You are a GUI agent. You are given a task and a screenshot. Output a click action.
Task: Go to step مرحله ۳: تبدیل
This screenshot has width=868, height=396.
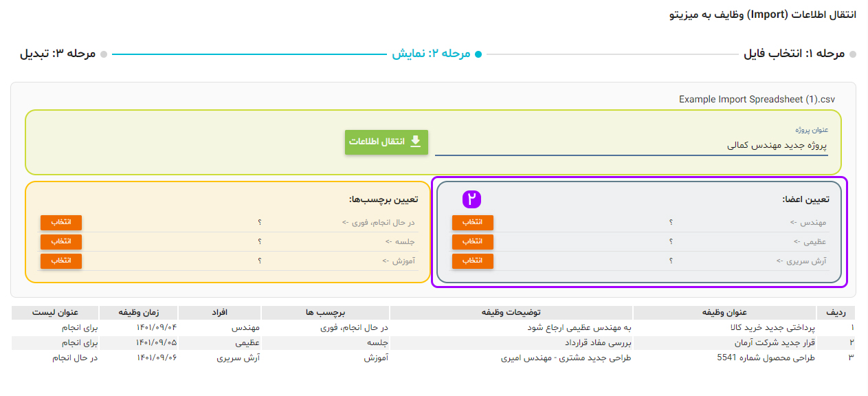63,54
